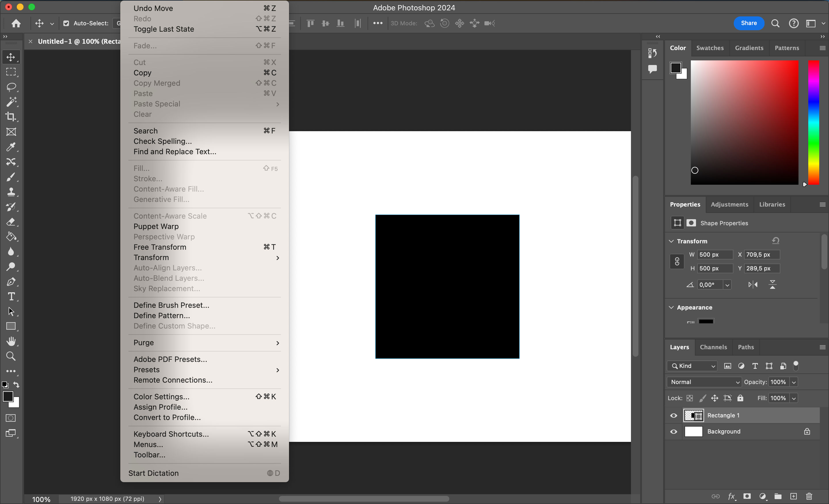Enable the Auto-Select checkbox
This screenshot has width=829, height=504.
pos(66,23)
